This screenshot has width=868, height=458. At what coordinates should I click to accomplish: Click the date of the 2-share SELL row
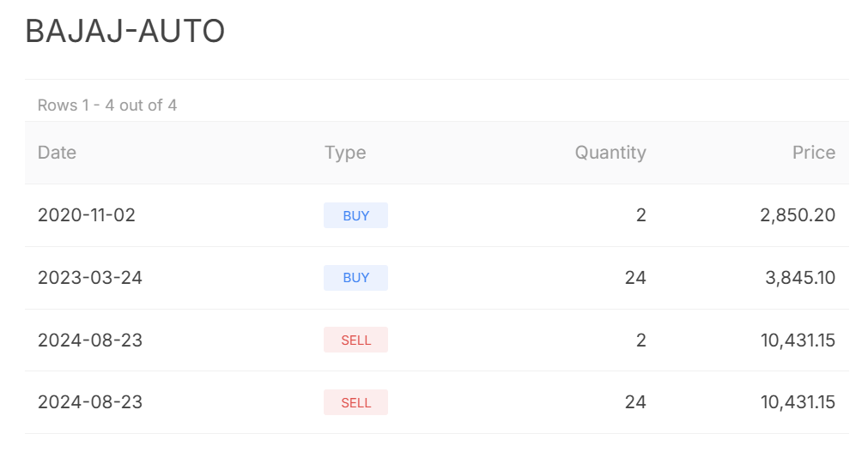(x=90, y=340)
